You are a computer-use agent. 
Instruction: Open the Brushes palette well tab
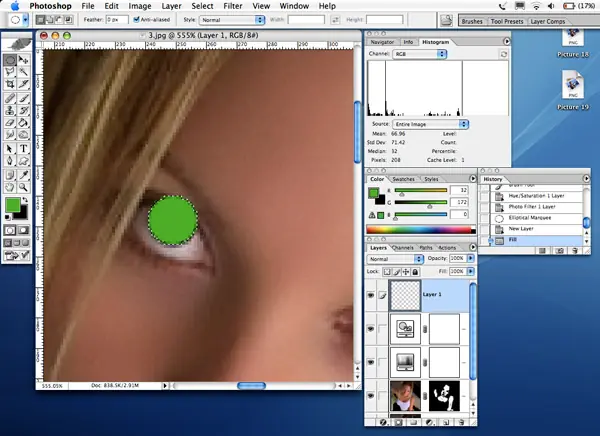click(472, 21)
